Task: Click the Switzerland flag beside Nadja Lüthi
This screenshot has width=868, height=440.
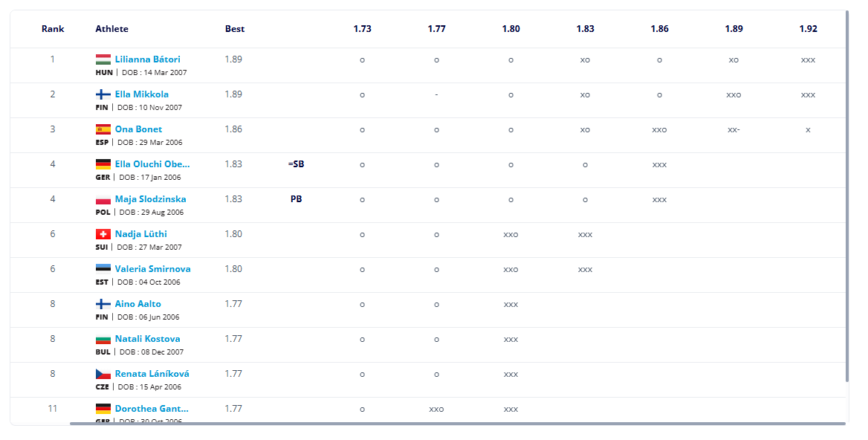Action: coord(103,234)
